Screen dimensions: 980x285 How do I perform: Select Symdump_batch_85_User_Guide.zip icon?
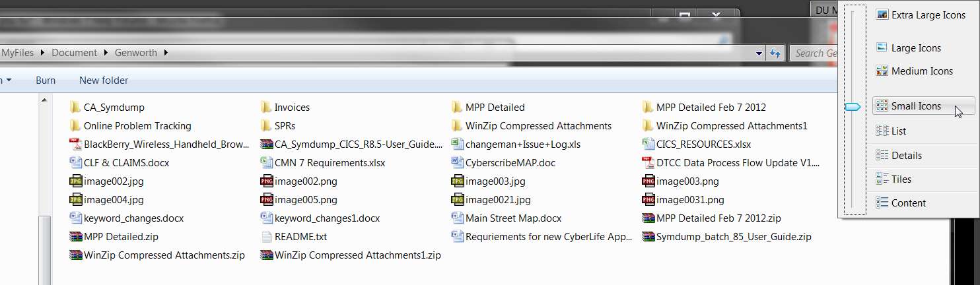tap(647, 236)
